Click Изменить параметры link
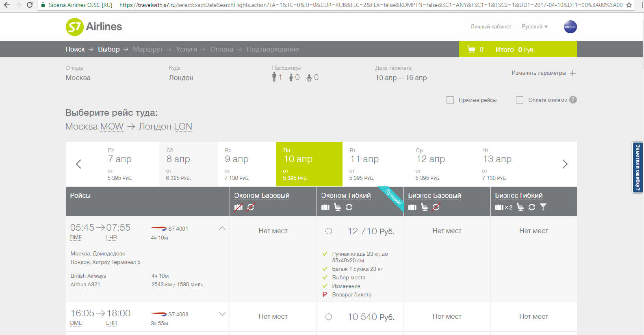Viewport: 644px width, 335px height. [538, 73]
